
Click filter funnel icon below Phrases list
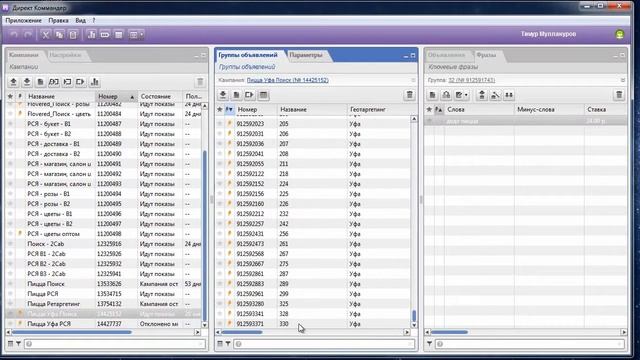pyautogui.click(x=429, y=344)
